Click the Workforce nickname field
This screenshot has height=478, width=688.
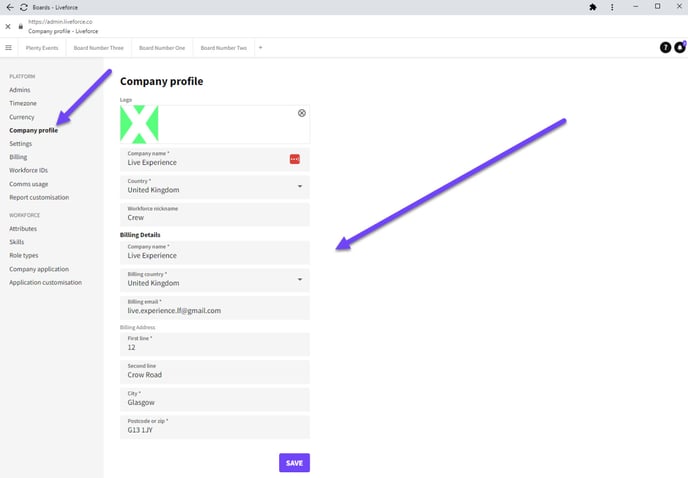tap(214, 214)
